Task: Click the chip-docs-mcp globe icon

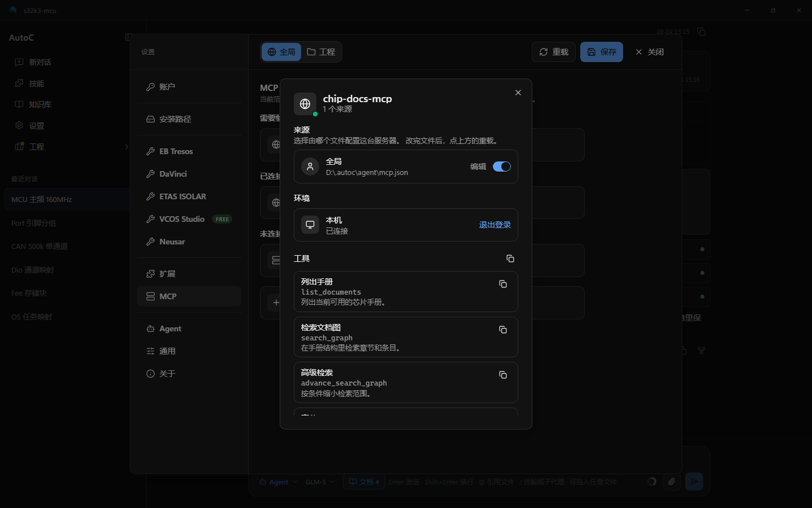Action: tap(305, 104)
